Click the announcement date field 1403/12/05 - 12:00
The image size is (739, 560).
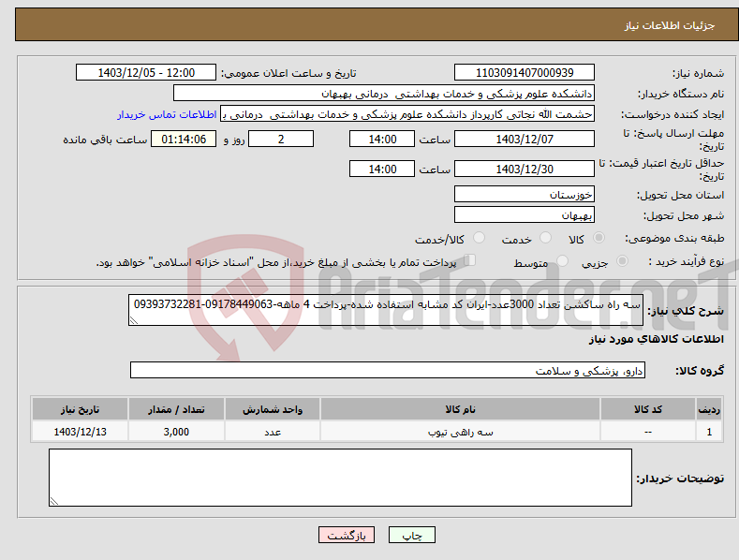click(146, 73)
